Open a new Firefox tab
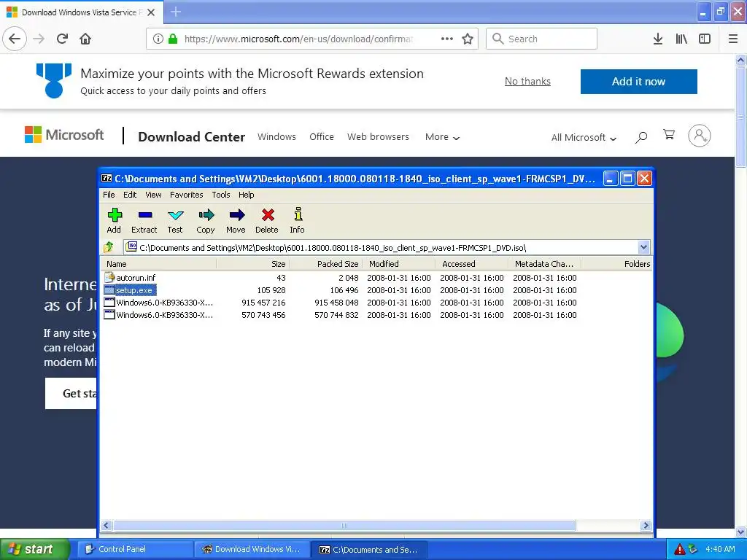 (x=176, y=12)
